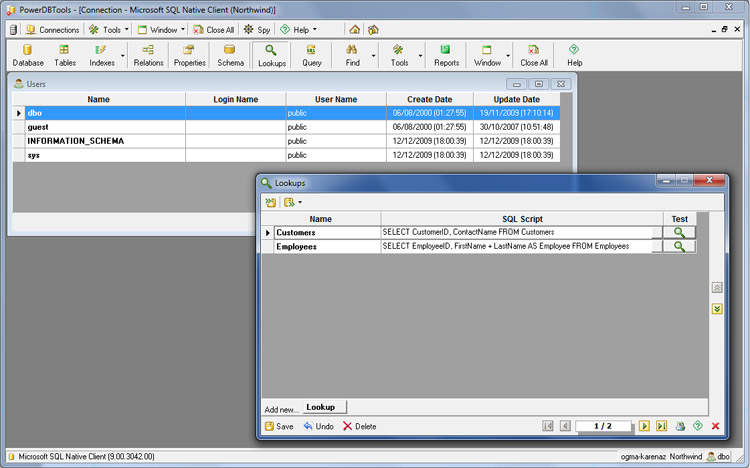
Task: Click the Properties toolbar button
Action: tap(189, 55)
